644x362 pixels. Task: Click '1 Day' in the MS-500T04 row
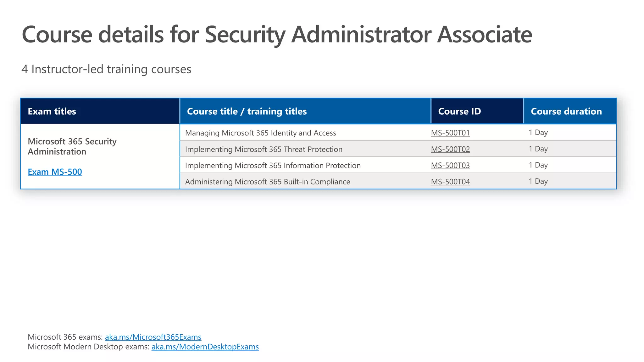(x=538, y=181)
